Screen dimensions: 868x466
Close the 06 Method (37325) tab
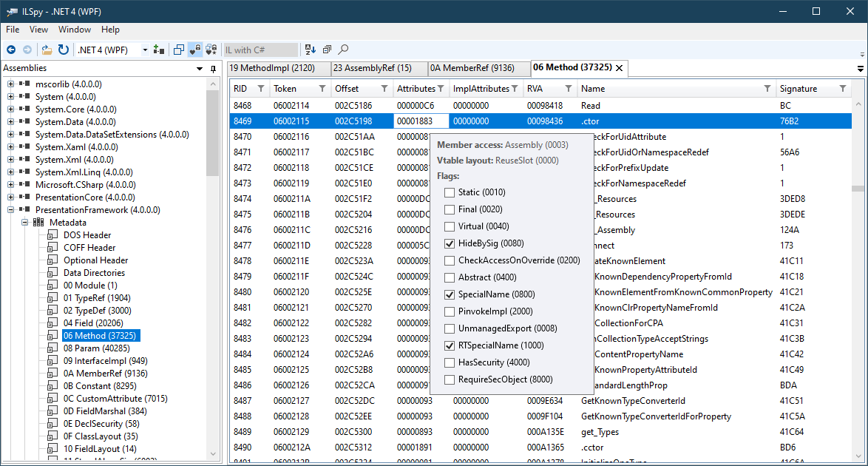[x=620, y=68]
